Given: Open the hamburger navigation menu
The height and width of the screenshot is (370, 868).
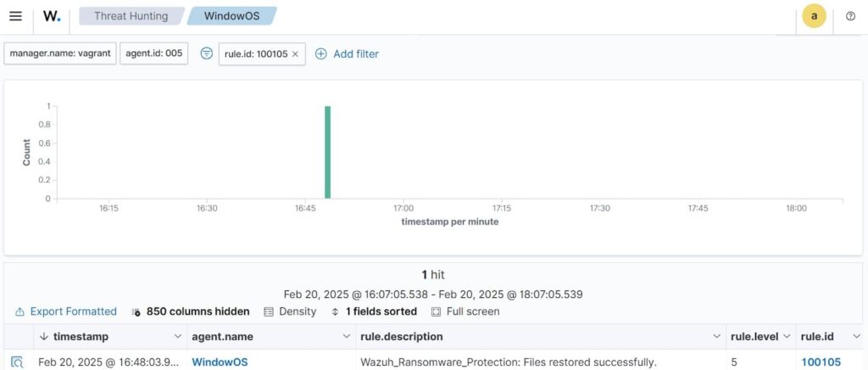Looking at the screenshot, I should tap(15, 16).
